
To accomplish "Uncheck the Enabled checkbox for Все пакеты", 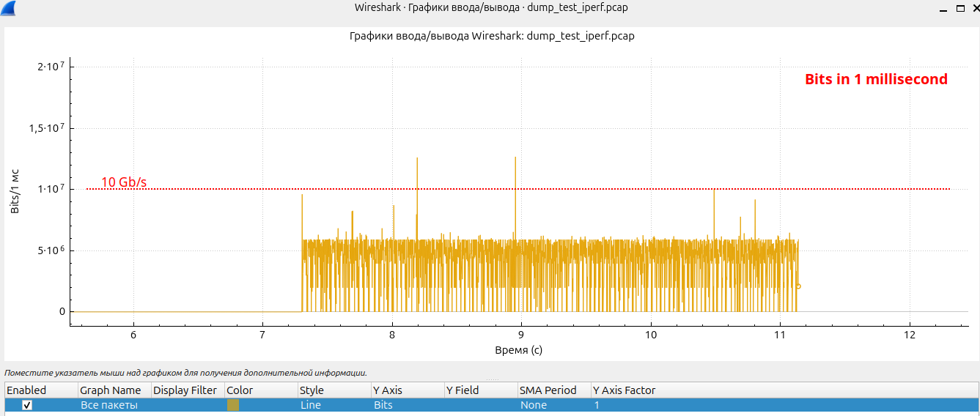I will (x=27, y=405).
